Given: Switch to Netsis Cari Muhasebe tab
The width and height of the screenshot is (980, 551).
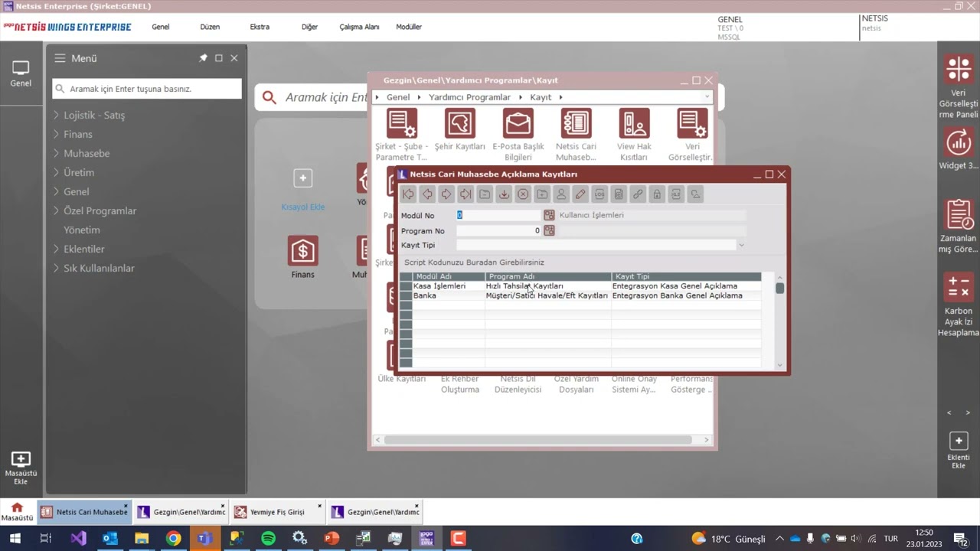Looking at the screenshot, I should (84, 512).
